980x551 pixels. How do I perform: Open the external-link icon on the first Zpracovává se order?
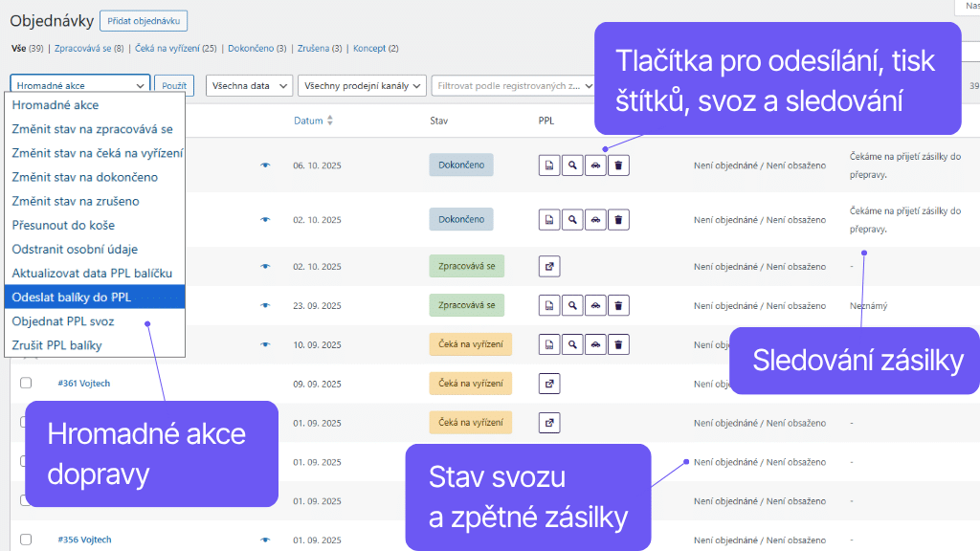pyautogui.click(x=548, y=266)
